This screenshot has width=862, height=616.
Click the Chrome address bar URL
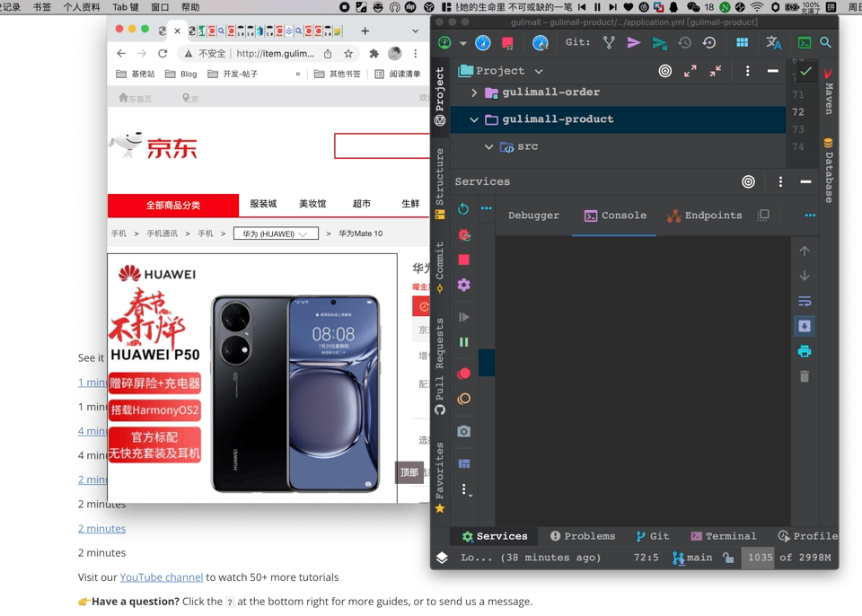point(275,53)
